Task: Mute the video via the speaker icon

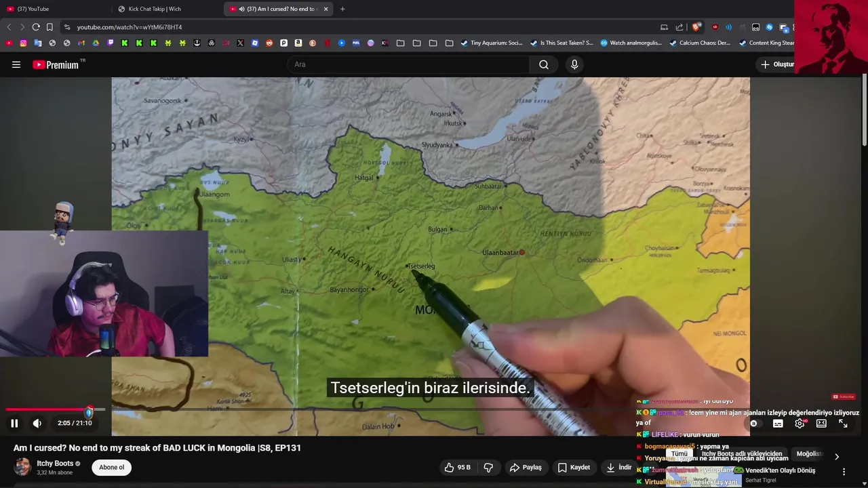Action: (x=37, y=423)
